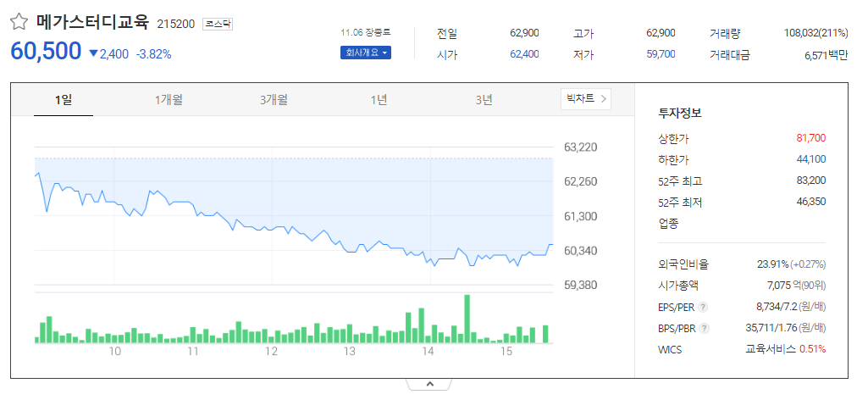Open the 교육서비스 WICS sector link
The height and width of the screenshot is (411, 868).
click(x=771, y=349)
